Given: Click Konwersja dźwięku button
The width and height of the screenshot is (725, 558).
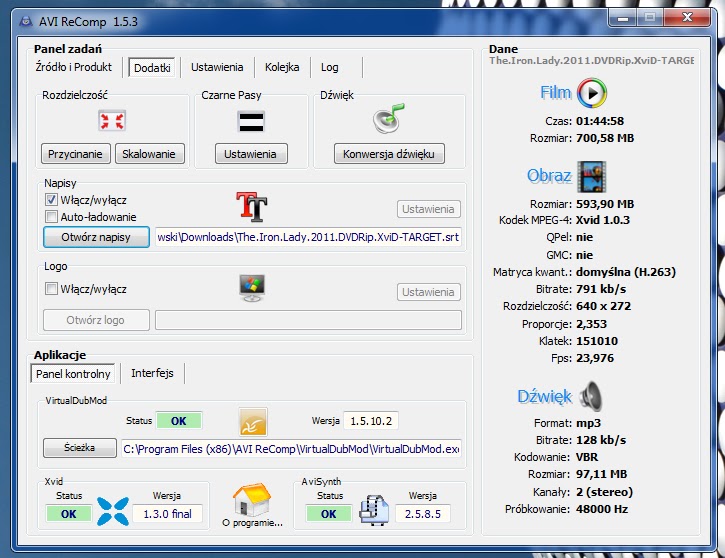Looking at the screenshot, I should pyautogui.click(x=389, y=154).
